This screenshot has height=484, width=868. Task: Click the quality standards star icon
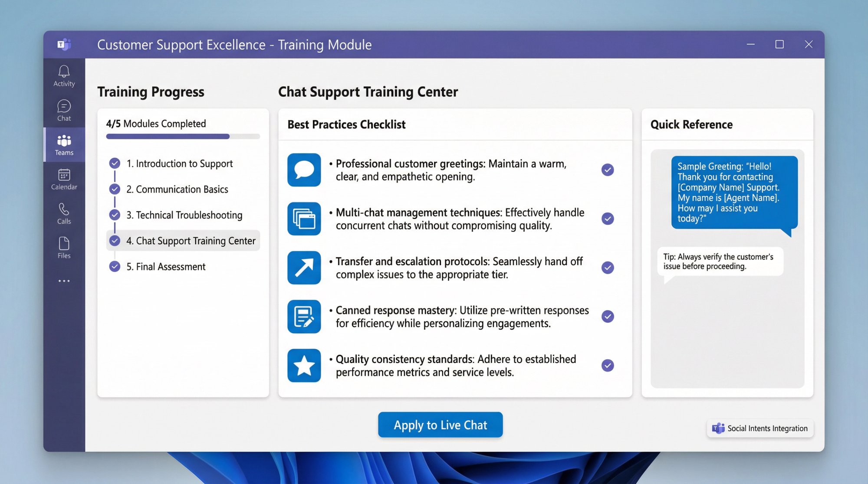(304, 366)
